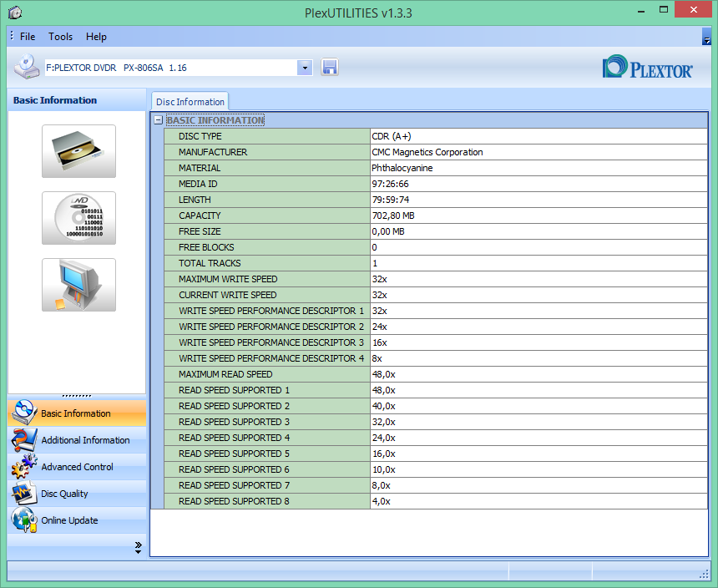
Task: Select the 24,0x read speed value
Action: click(384, 438)
